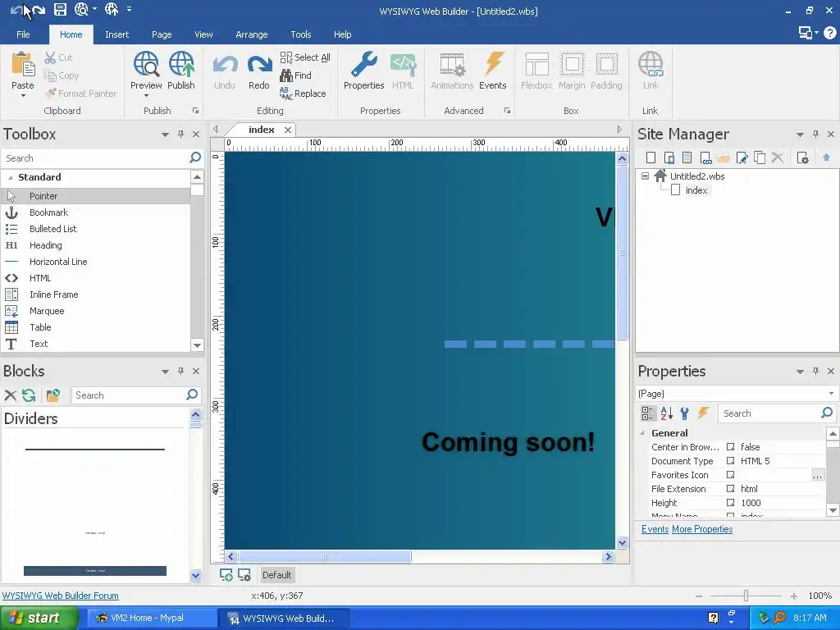This screenshot has width=840, height=630.
Task: Sort properties alphabetically with A-Z icon
Action: point(666,413)
